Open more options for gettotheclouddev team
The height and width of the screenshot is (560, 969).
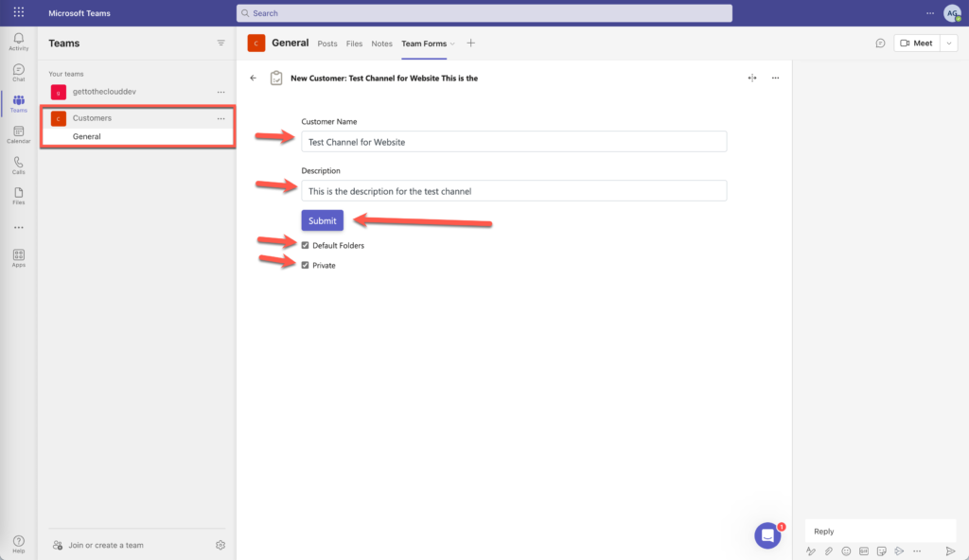click(220, 92)
